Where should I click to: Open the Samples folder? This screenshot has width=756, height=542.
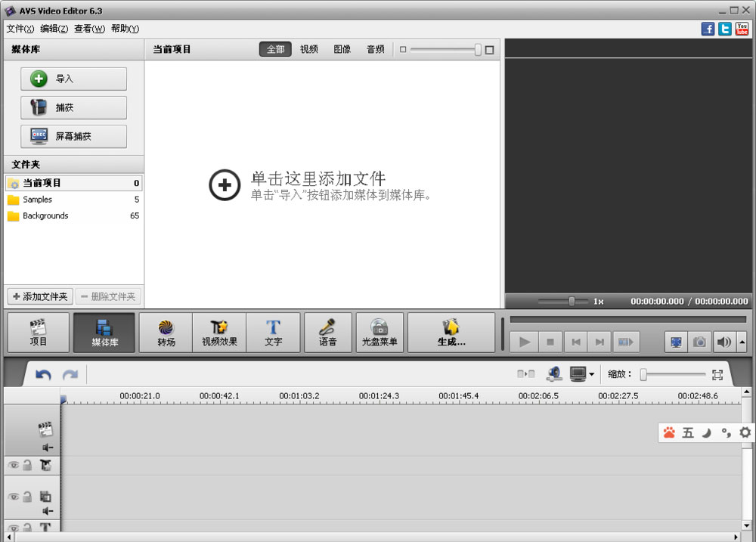(x=74, y=200)
